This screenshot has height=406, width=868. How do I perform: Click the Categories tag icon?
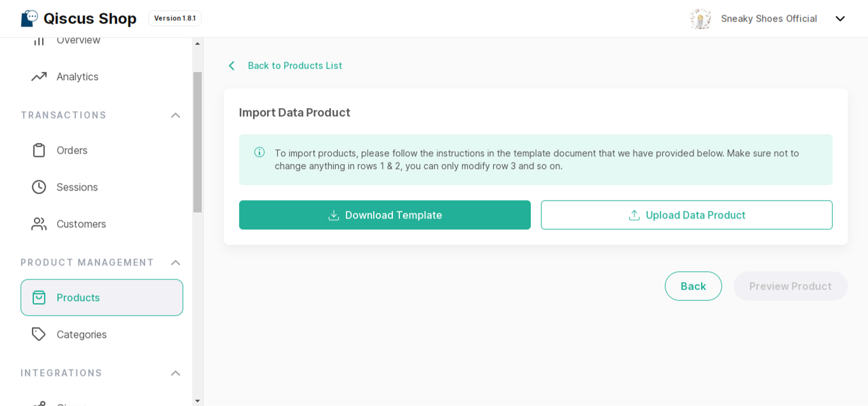pos(39,334)
